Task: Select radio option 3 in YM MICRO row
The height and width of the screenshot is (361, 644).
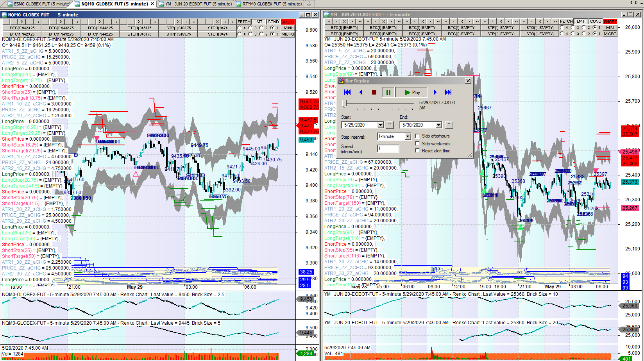Action: [x=573, y=34]
